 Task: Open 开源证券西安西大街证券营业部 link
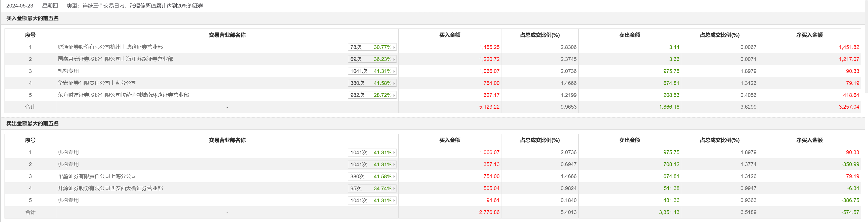pos(110,188)
